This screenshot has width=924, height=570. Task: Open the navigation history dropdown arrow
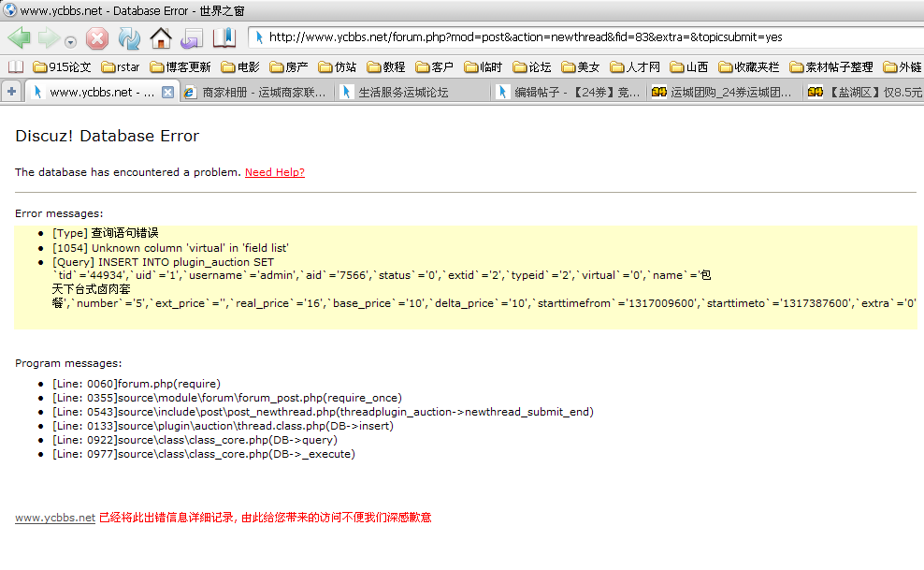pos(71,42)
